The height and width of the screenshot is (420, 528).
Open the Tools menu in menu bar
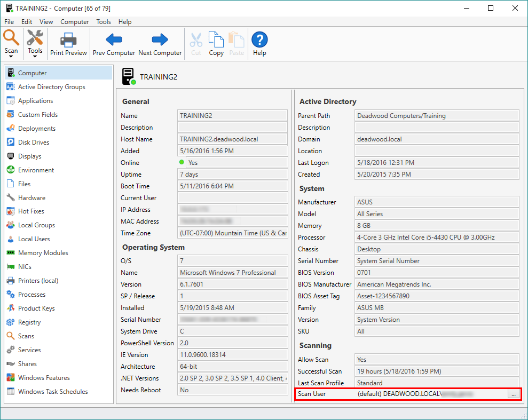click(x=104, y=22)
